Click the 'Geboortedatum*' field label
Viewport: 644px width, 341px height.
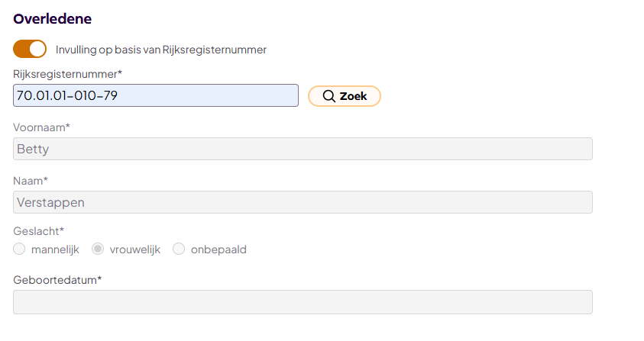pyautogui.click(x=57, y=280)
